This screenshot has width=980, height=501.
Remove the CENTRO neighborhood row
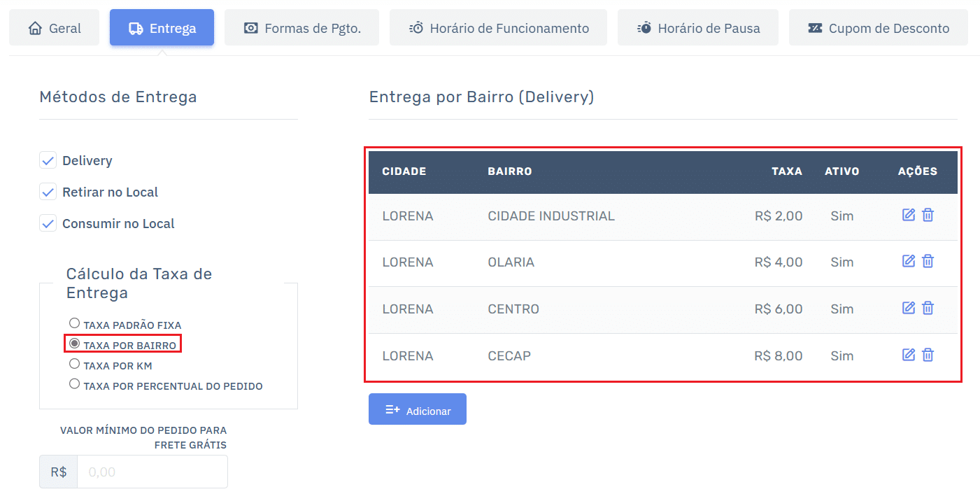(928, 308)
